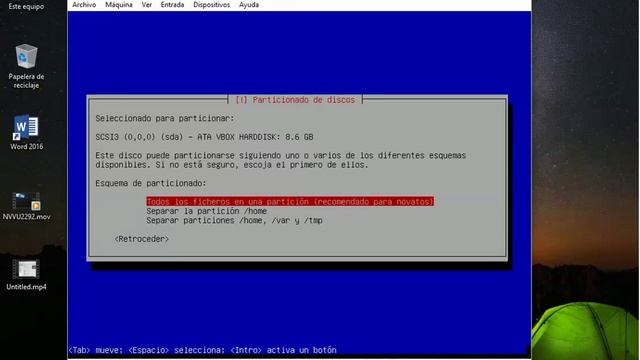
Task: Select 'Separar particiones /home, /var y /tmp'
Action: 234,220
